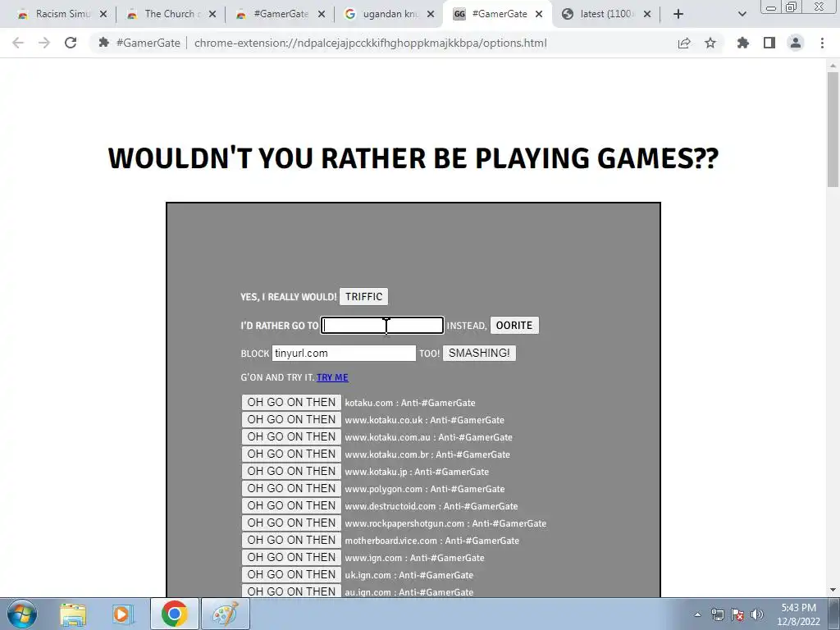Viewport: 840px width, 630px height.
Task: Click OH GO ON THEN for www.kotaku.jp
Action: (x=291, y=471)
